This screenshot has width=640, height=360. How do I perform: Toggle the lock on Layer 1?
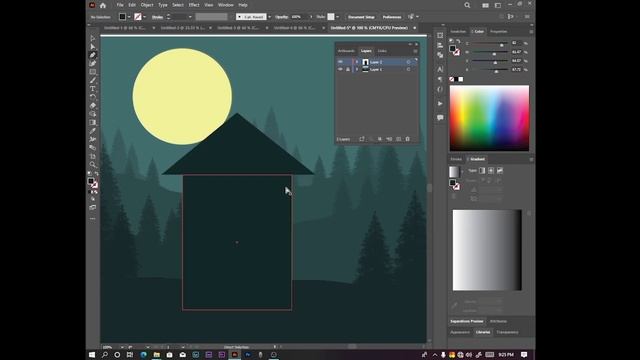[x=348, y=69]
